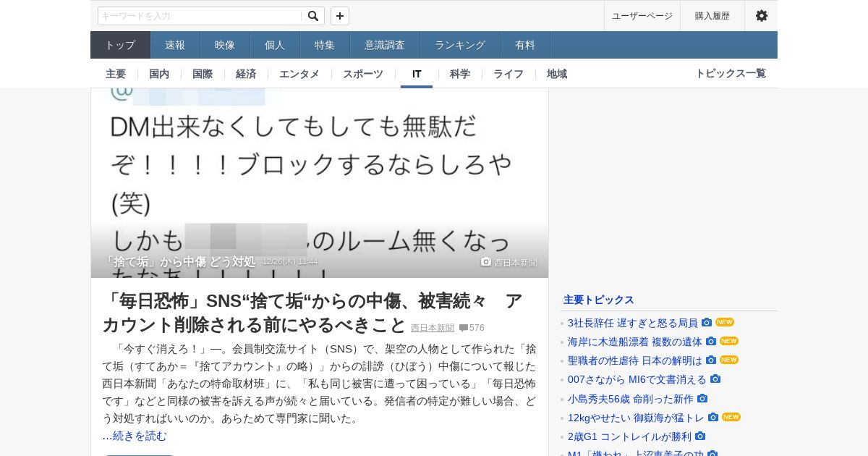Select 科学 category

460,74
